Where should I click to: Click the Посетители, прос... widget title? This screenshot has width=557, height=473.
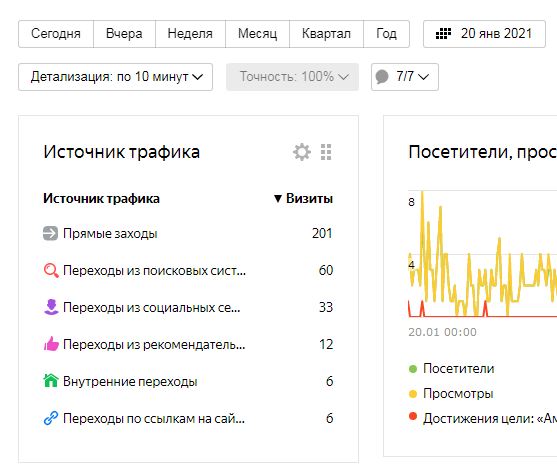click(483, 152)
